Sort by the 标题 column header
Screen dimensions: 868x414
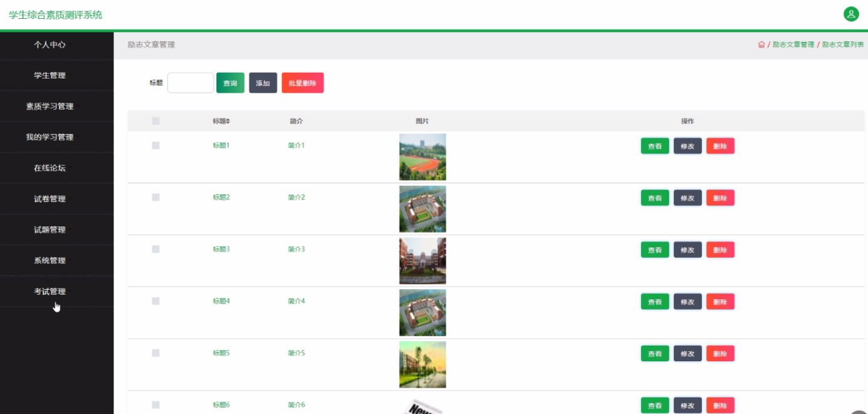(x=221, y=121)
